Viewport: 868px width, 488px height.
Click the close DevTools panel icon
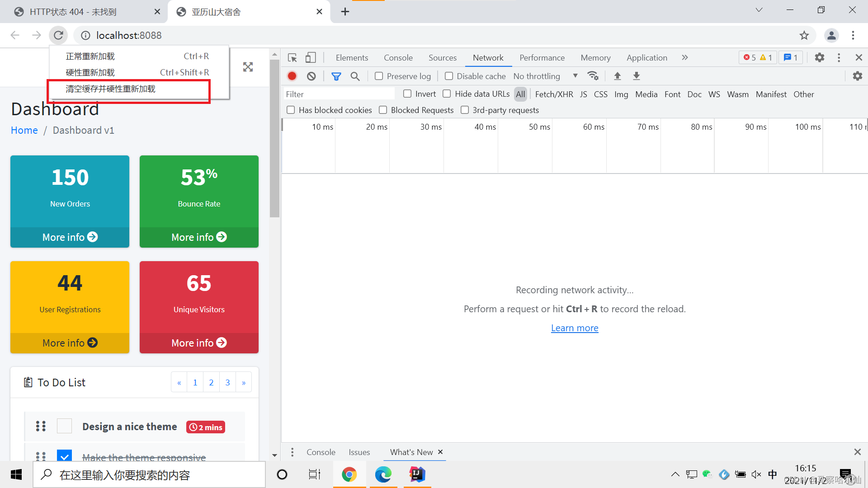859,58
